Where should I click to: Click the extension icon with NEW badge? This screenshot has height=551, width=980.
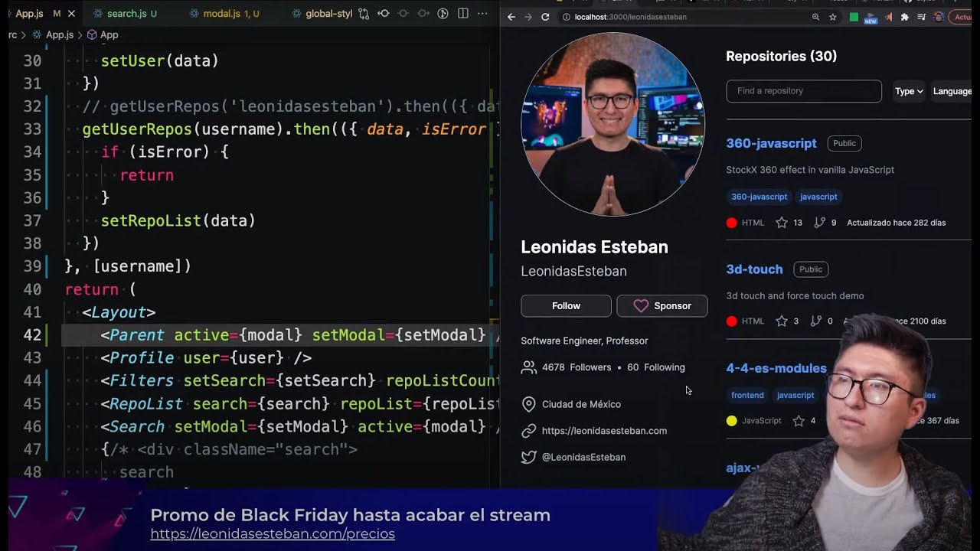point(871,18)
